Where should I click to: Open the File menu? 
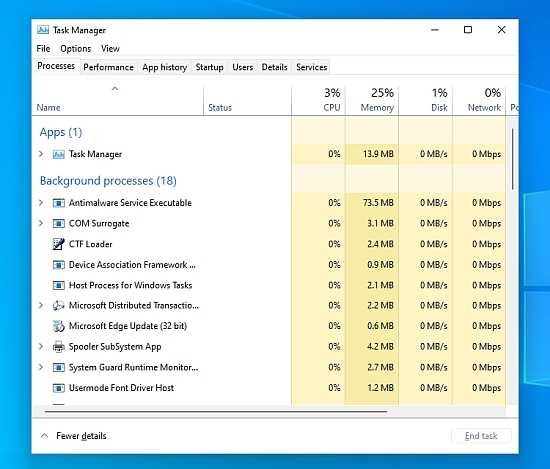[43, 49]
